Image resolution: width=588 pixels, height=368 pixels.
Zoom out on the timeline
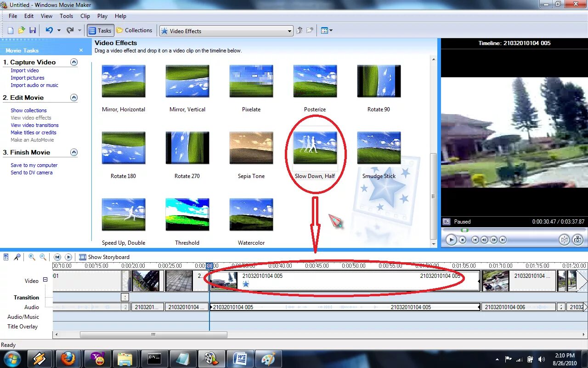click(x=43, y=257)
